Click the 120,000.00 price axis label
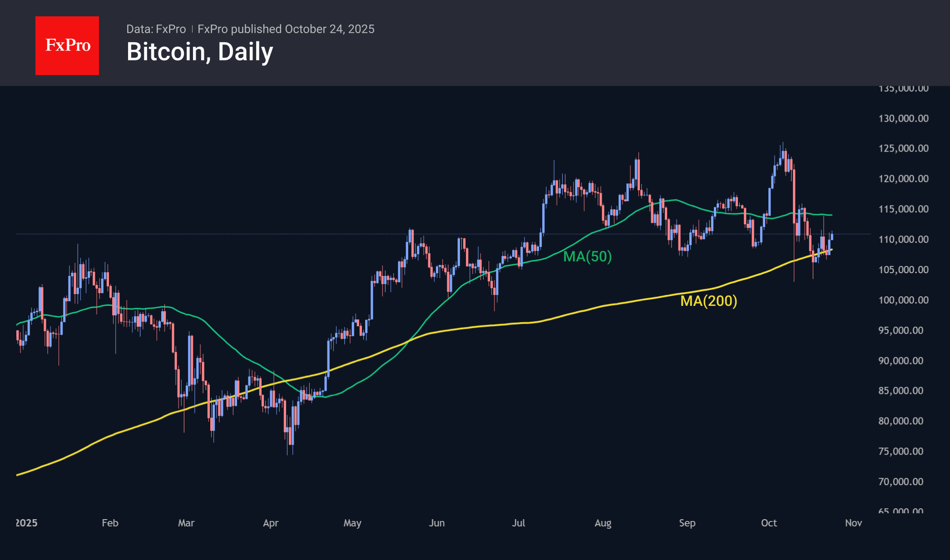The width and height of the screenshot is (950, 560). [903, 179]
